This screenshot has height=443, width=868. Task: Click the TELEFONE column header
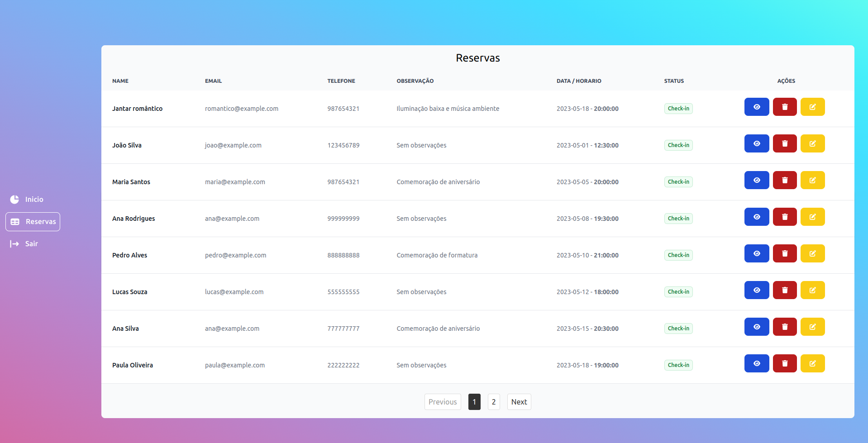[x=341, y=81]
